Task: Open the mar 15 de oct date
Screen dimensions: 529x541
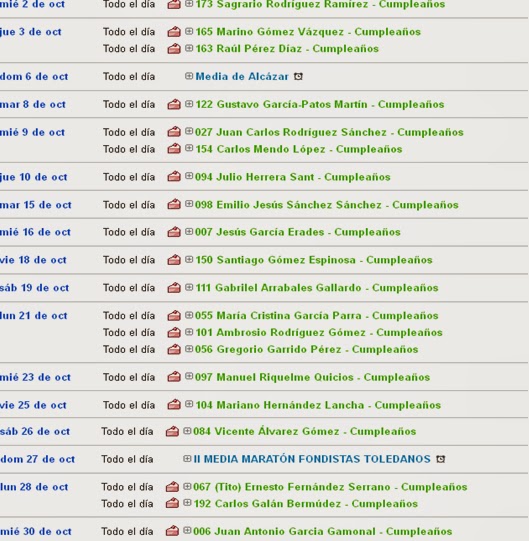Action: pos(36,205)
